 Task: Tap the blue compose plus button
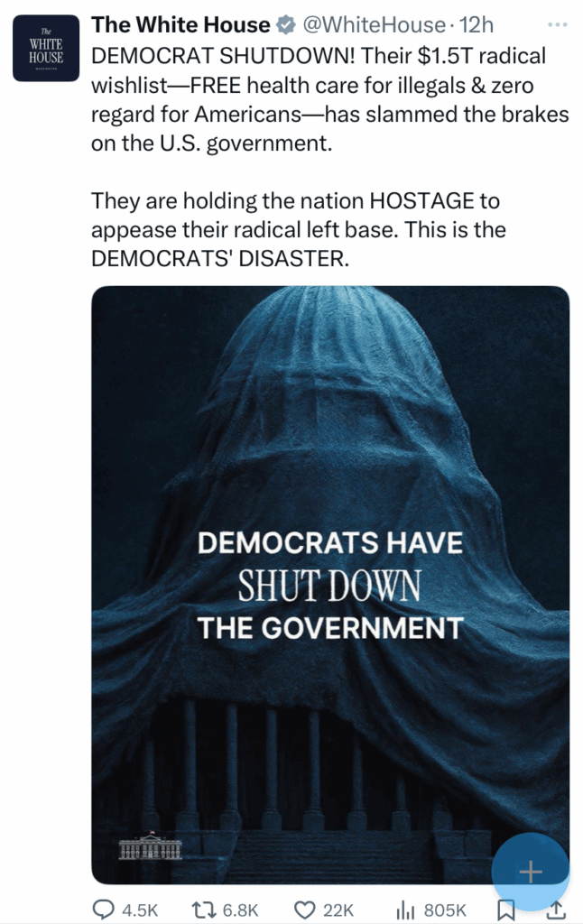pos(531,872)
